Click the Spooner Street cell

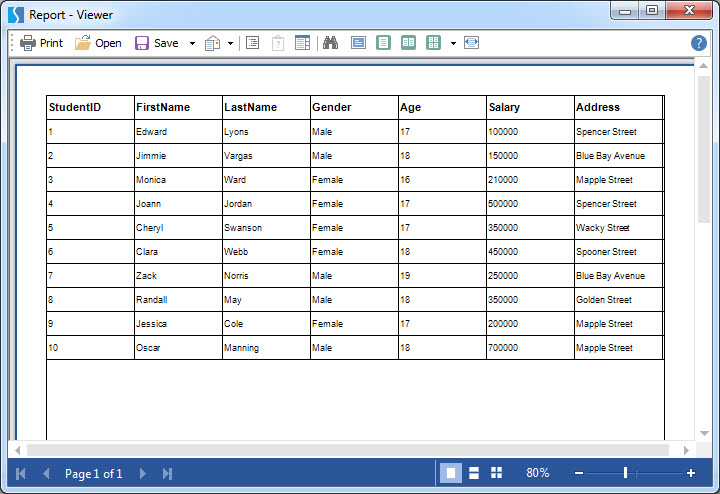point(619,252)
